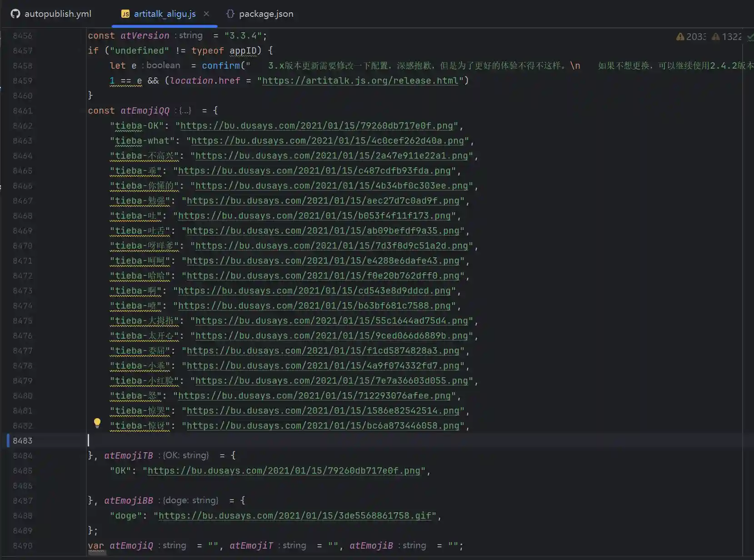
Task: Expand the {doge: string} type hint for atEmojiBB
Action: [190, 500]
